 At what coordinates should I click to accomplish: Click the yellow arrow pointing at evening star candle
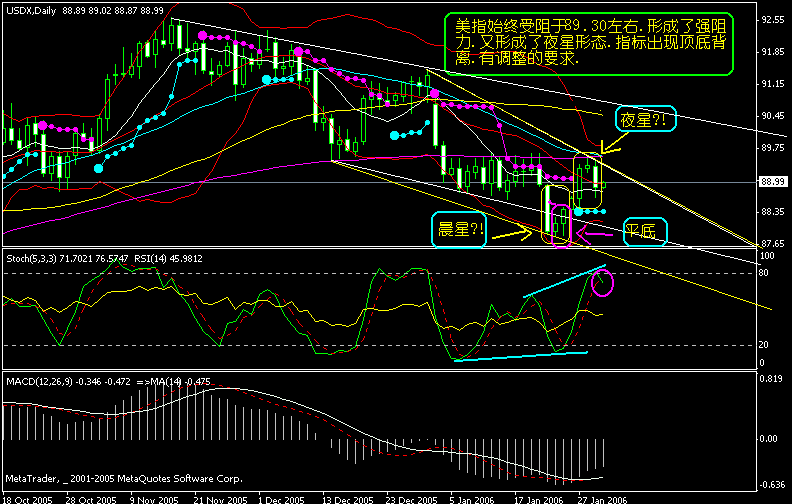tap(609, 150)
